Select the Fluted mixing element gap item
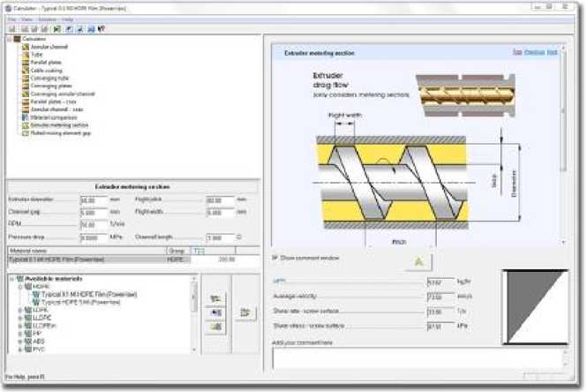 tap(60, 133)
